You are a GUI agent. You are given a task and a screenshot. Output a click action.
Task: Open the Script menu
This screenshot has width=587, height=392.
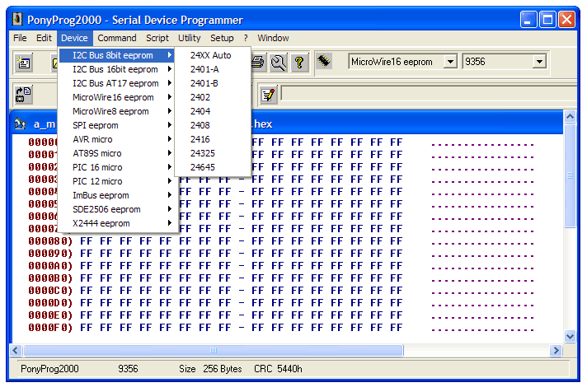(157, 38)
